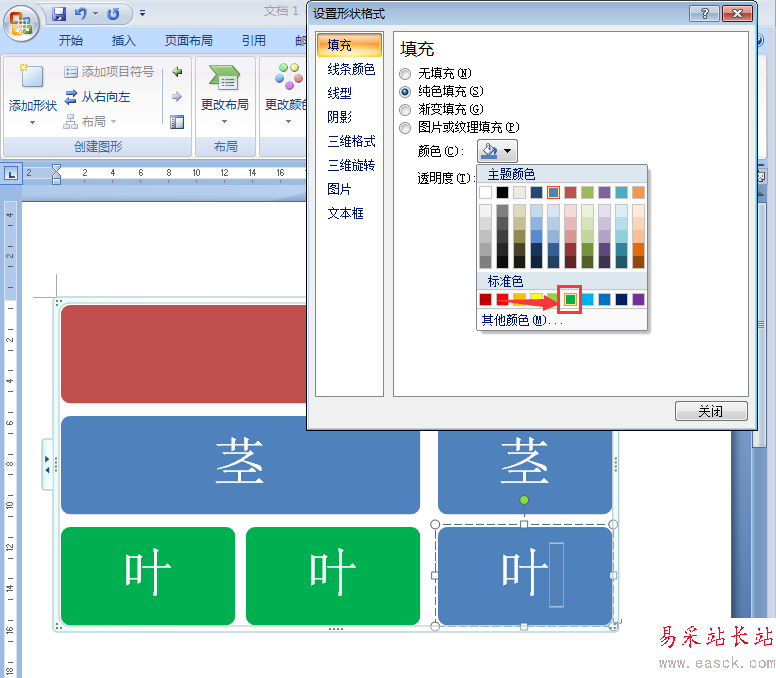Image resolution: width=776 pixels, height=678 pixels.
Task: Click the 从右向左 direction button
Action: point(97,97)
